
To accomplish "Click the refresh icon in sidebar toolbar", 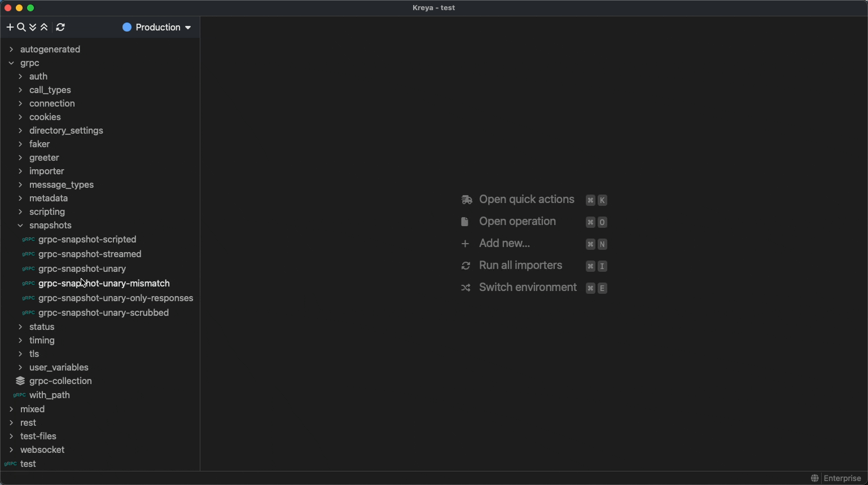I will pos(60,27).
